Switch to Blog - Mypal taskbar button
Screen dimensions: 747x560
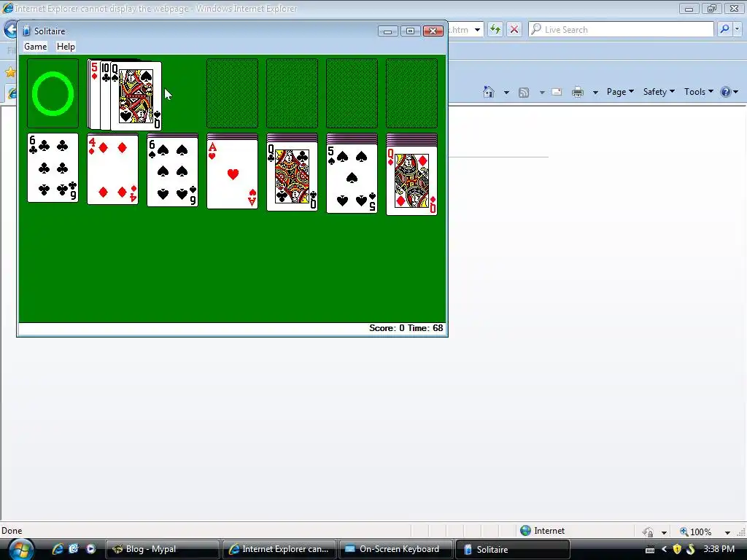161,549
